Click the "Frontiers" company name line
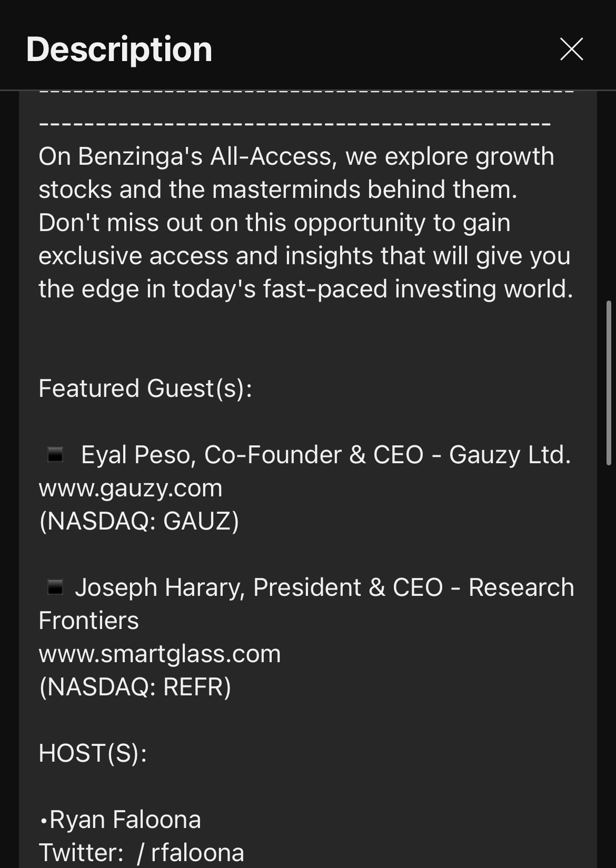The height and width of the screenshot is (868, 616). point(88,621)
